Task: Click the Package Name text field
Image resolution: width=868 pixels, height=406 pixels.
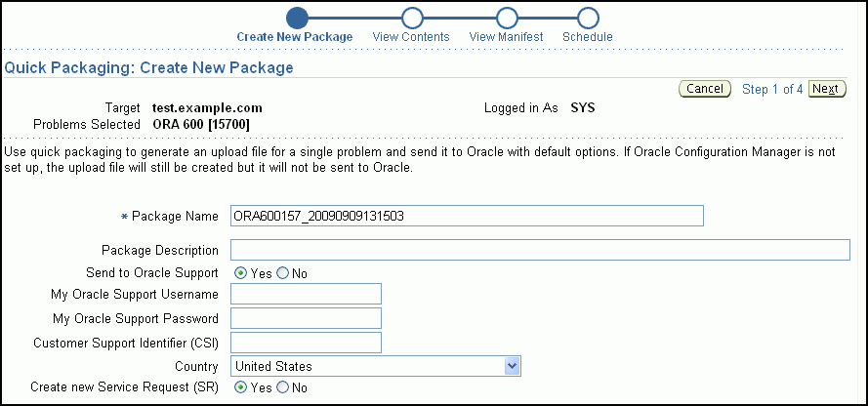Action: pyautogui.click(x=467, y=216)
